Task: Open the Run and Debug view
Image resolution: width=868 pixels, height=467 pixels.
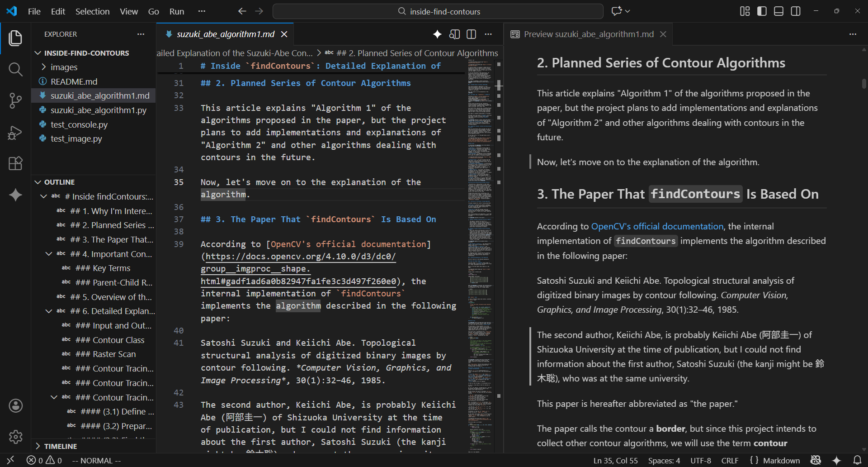Action: pyautogui.click(x=15, y=133)
